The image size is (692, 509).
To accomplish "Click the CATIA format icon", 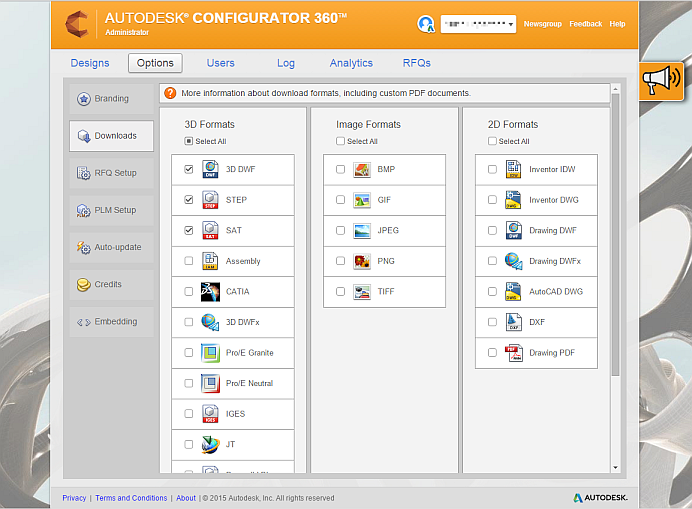I will (x=211, y=291).
